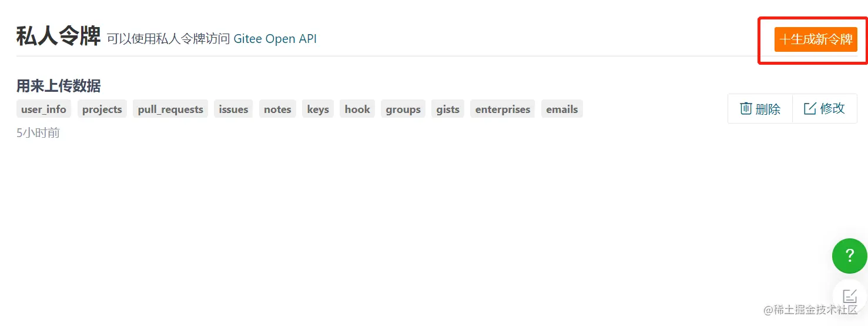Select the user_info scope tag

point(43,109)
